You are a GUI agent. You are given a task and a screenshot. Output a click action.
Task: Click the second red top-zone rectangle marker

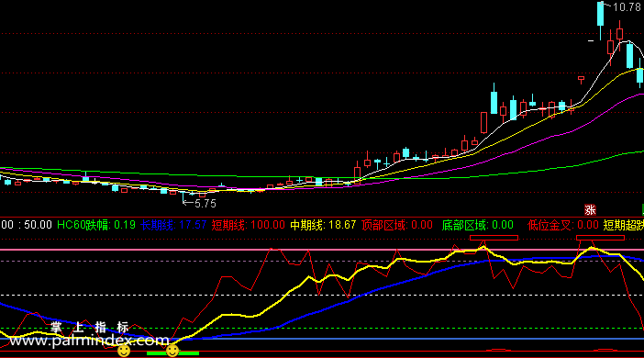(600, 238)
